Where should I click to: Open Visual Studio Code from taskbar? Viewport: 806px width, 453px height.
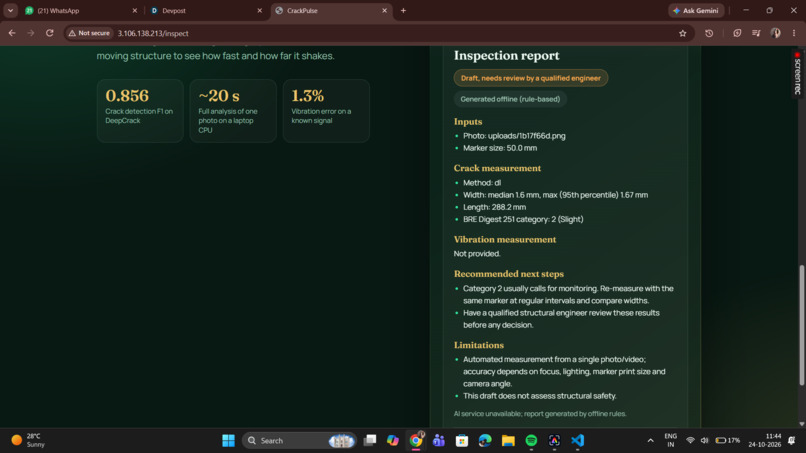tap(577, 441)
